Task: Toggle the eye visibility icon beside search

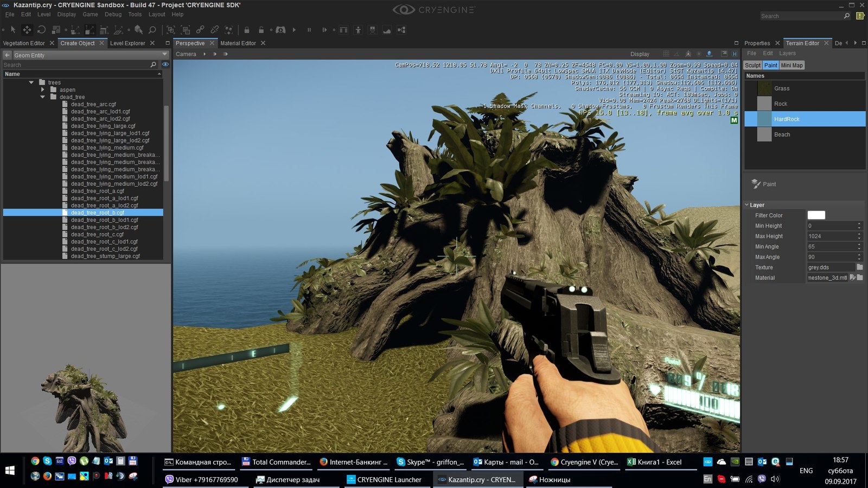Action: click(165, 65)
